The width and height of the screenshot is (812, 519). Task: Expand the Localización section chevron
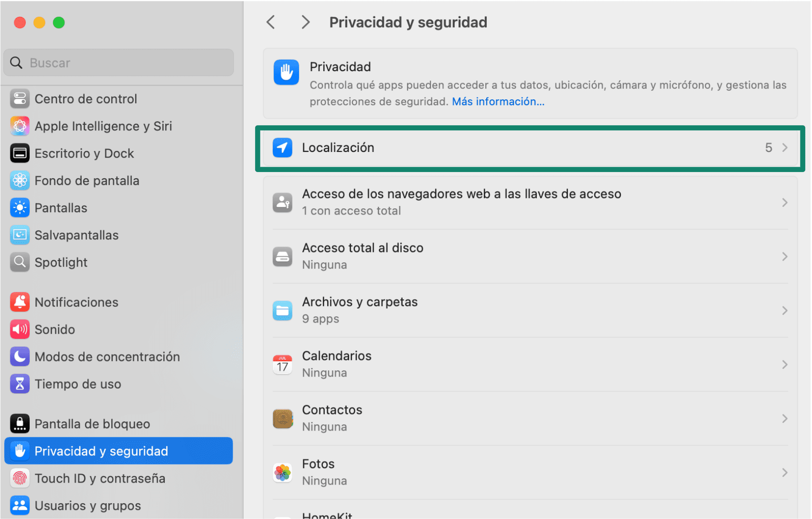point(784,148)
